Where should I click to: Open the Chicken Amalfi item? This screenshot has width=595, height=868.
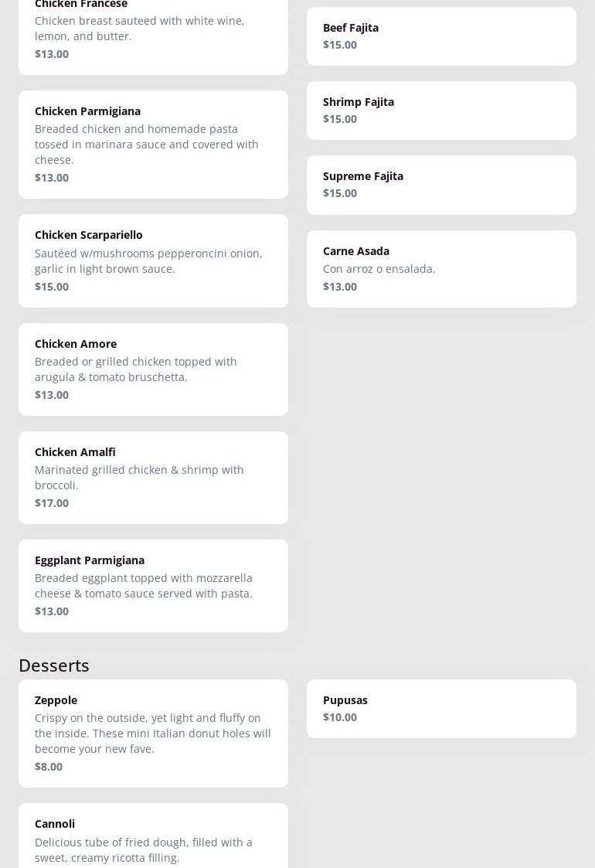point(153,477)
